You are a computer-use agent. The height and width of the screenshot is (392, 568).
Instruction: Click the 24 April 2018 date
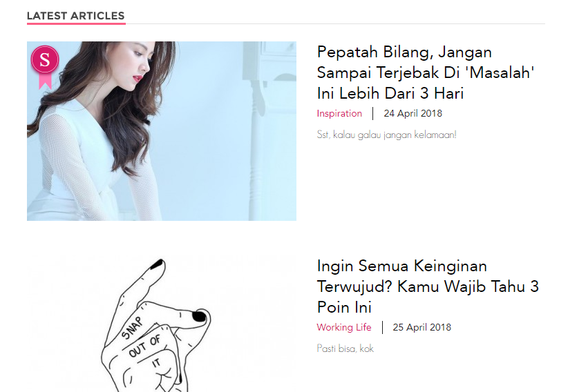point(413,113)
